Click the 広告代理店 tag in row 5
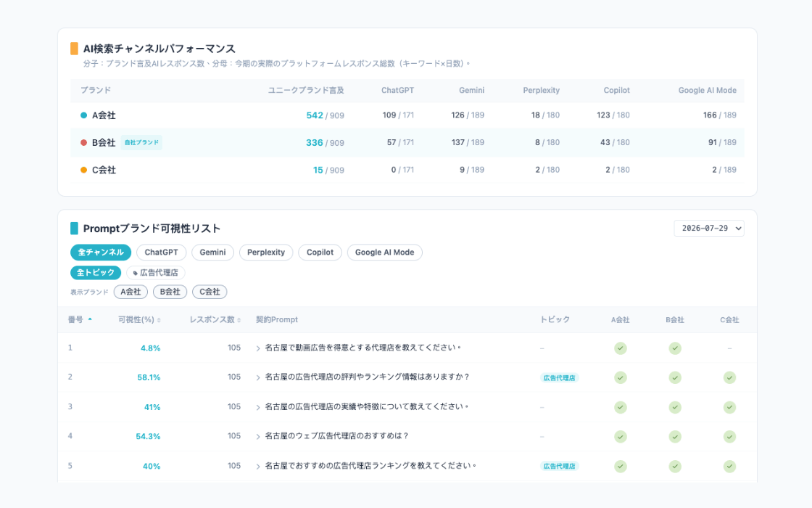The height and width of the screenshot is (508, 812). coord(559,466)
